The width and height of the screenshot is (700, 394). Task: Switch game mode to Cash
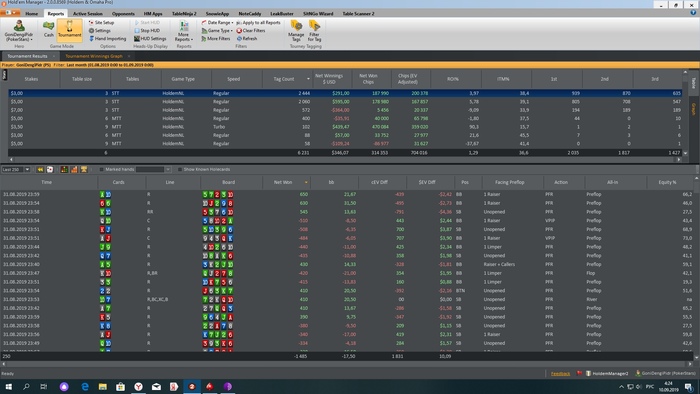tap(49, 29)
